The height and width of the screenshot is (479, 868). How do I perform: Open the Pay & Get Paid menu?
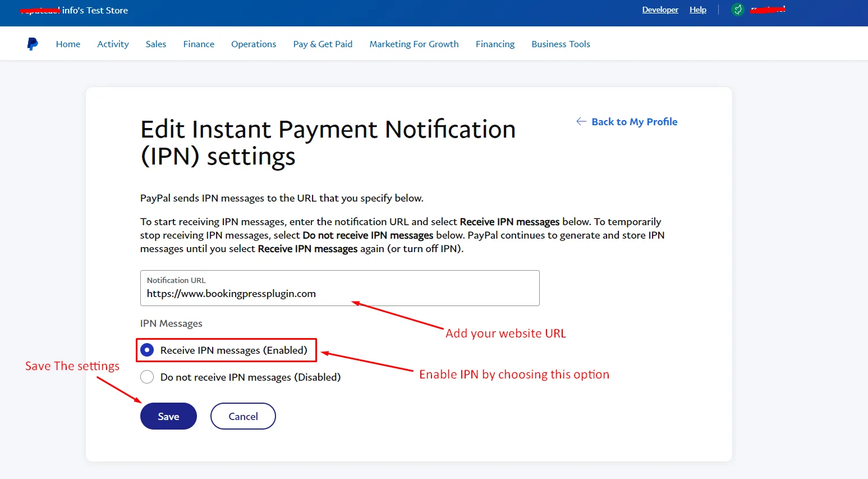[323, 44]
